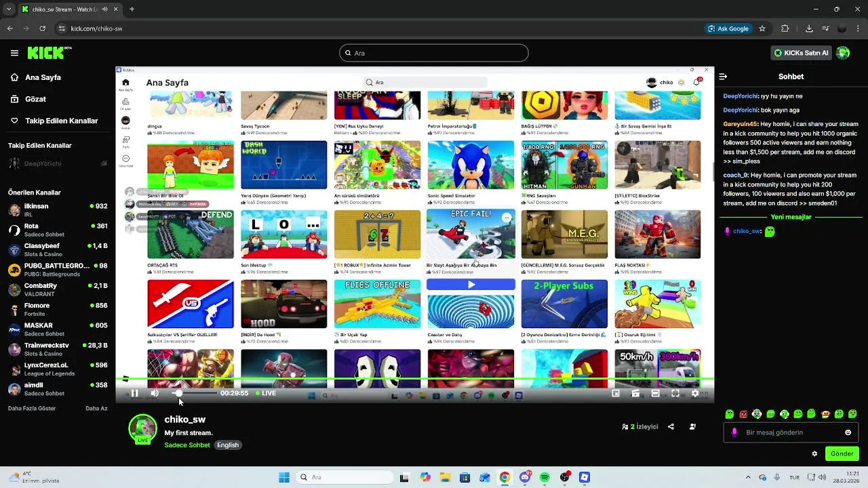The width and height of the screenshot is (868, 488).
Task: Focus the Bir mesaj gönderin field
Action: 790,432
